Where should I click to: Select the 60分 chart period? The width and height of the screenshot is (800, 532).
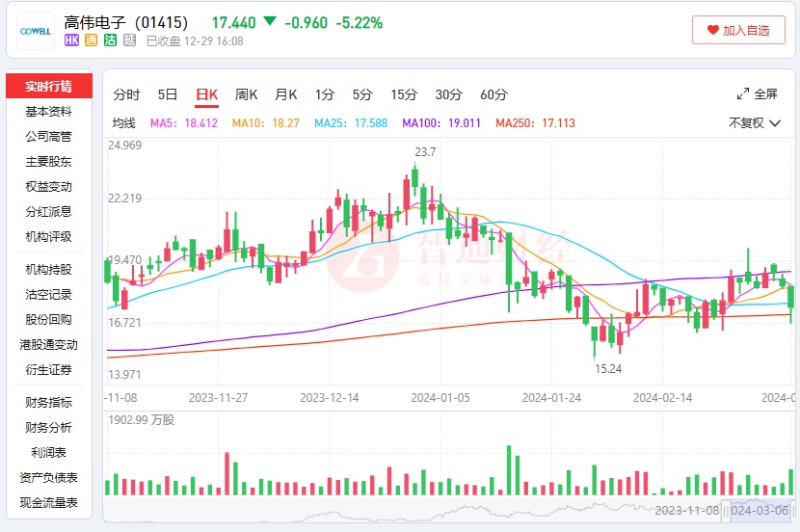tap(493, 94)
